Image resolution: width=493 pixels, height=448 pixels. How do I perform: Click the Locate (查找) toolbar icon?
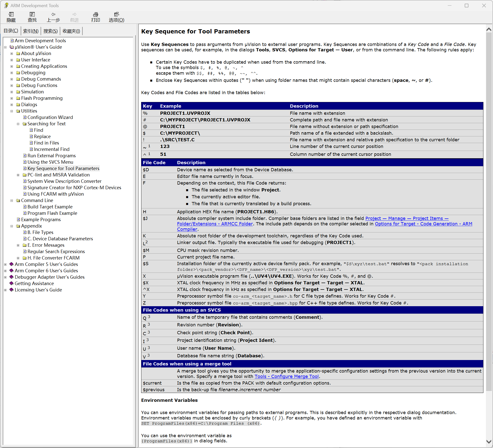click(32, 14)
